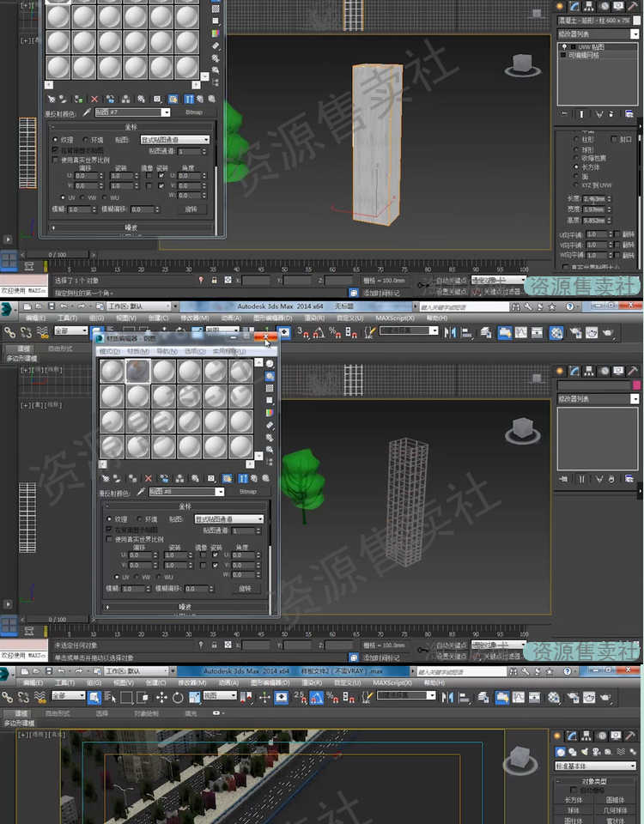Click Bitmap type button in untitled window editor
This screenshot has width=644, height=824.
(x=248, y=491)
